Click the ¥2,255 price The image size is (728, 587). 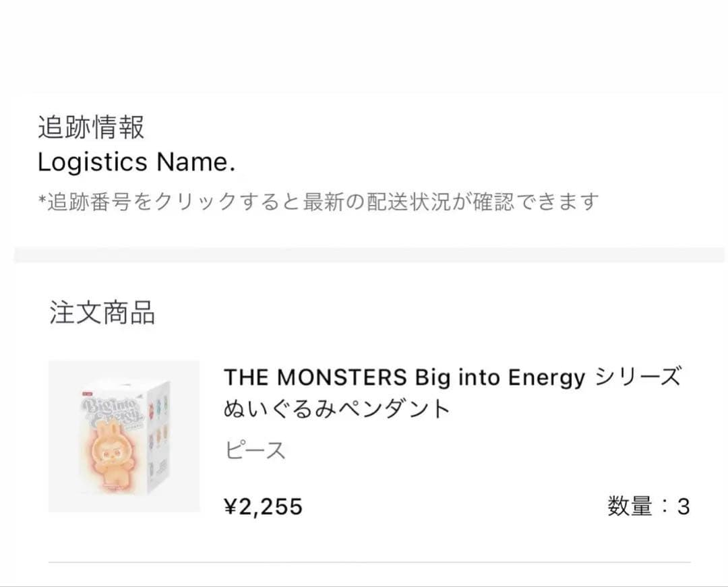point(264,506)
